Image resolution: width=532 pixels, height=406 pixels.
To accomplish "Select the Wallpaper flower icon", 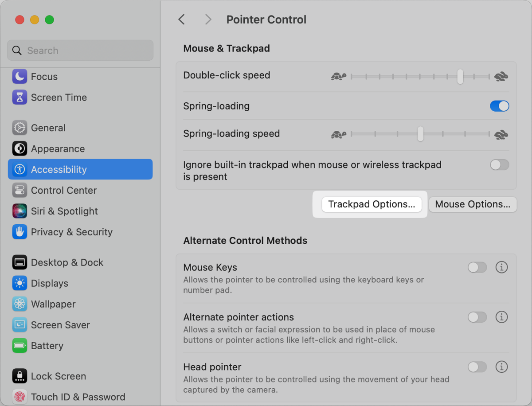I will tap(20, 304).
